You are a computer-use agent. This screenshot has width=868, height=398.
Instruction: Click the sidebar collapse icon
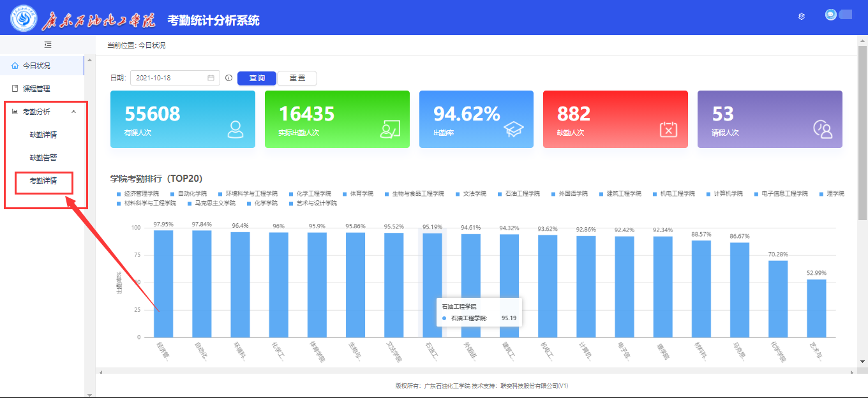point(48,45)
